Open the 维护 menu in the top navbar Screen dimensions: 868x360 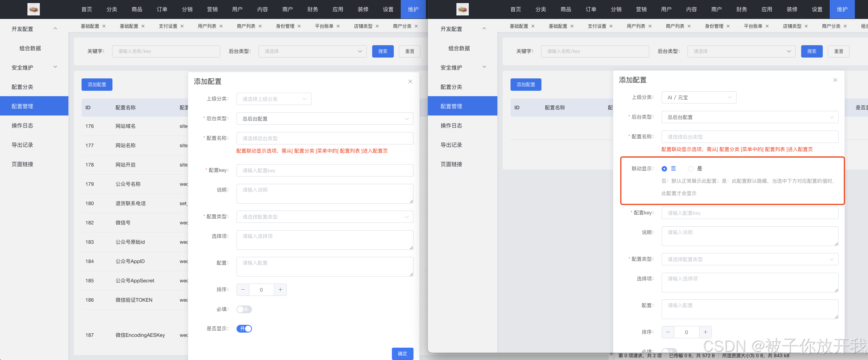tap(414, 9)
